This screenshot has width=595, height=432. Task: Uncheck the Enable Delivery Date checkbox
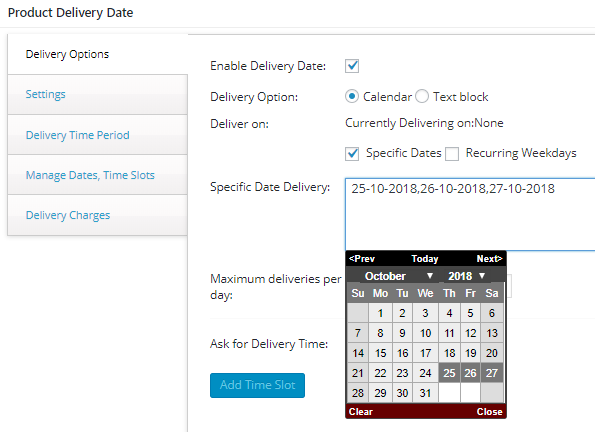[352, 66]
